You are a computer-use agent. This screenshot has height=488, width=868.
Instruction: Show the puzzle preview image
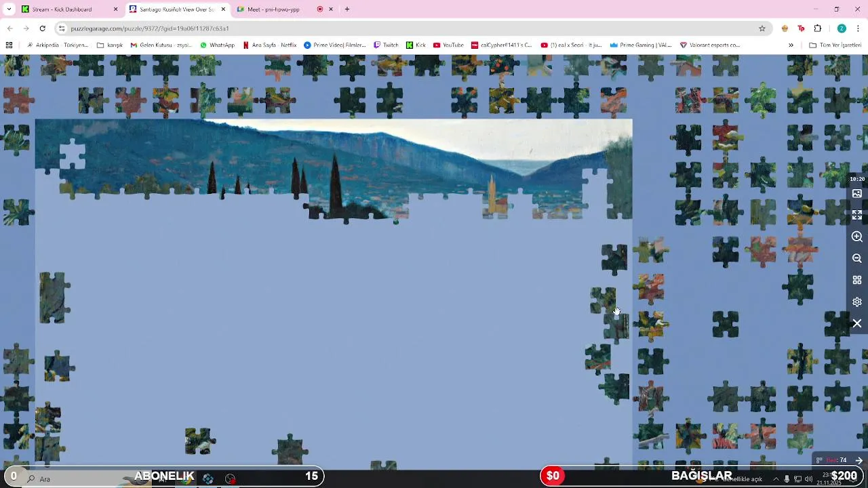857,194
